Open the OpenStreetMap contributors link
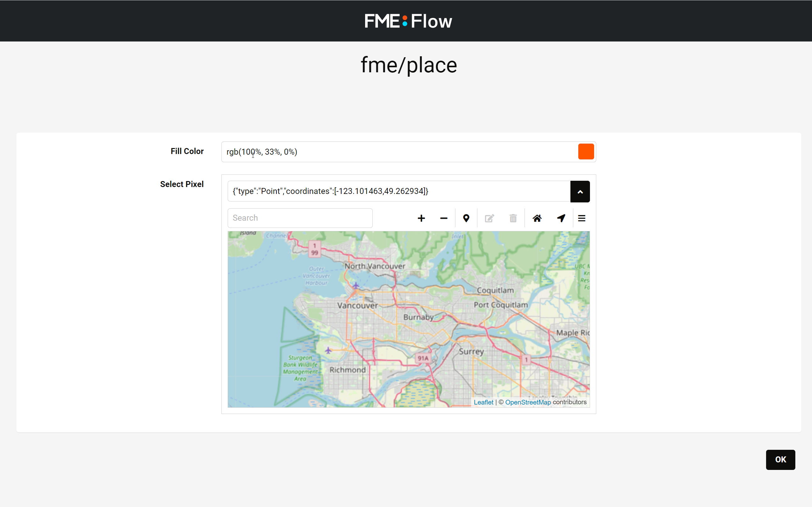Viewport: 812px width, 507px height. 528,402
